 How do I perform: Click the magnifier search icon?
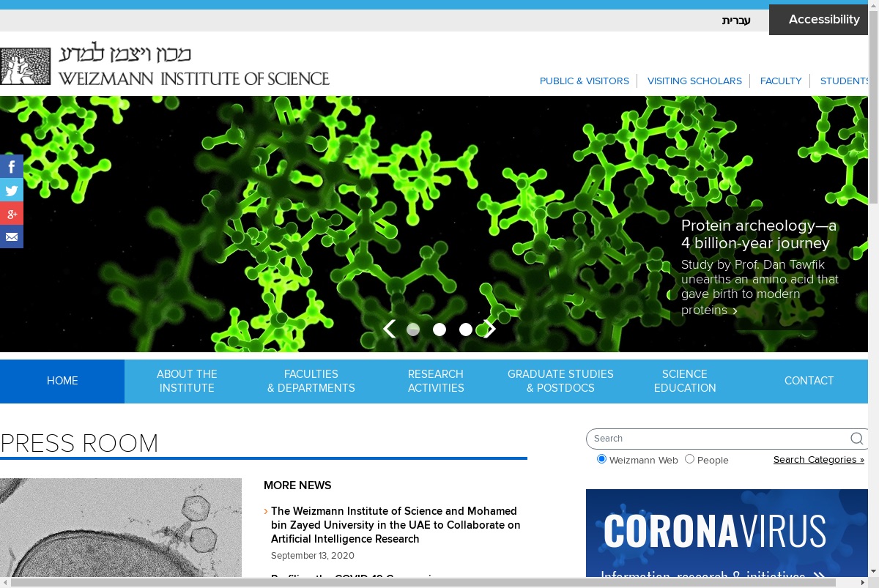[856, 439]
